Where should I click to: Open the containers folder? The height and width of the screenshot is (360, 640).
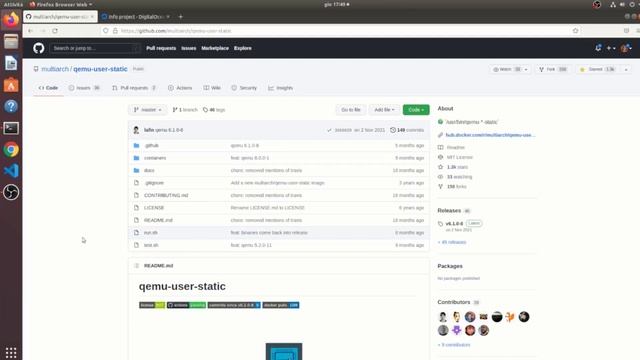coord(155,158)
